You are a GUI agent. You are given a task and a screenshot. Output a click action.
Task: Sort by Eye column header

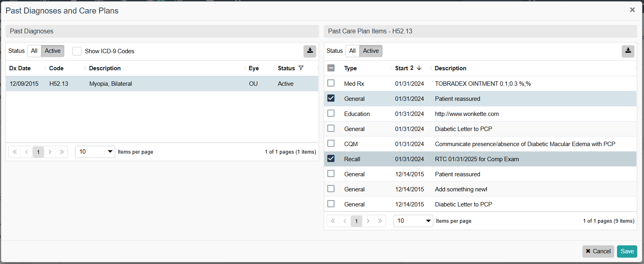click(254, 68)
